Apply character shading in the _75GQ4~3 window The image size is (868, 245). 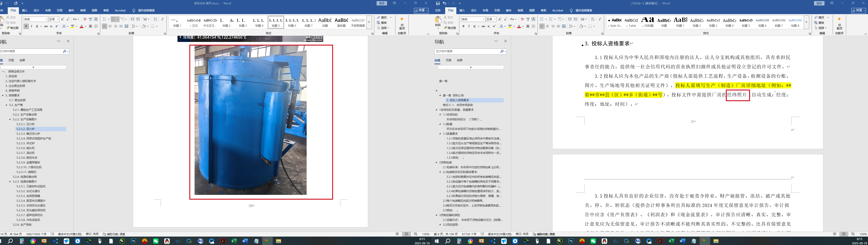pos(528,26)
